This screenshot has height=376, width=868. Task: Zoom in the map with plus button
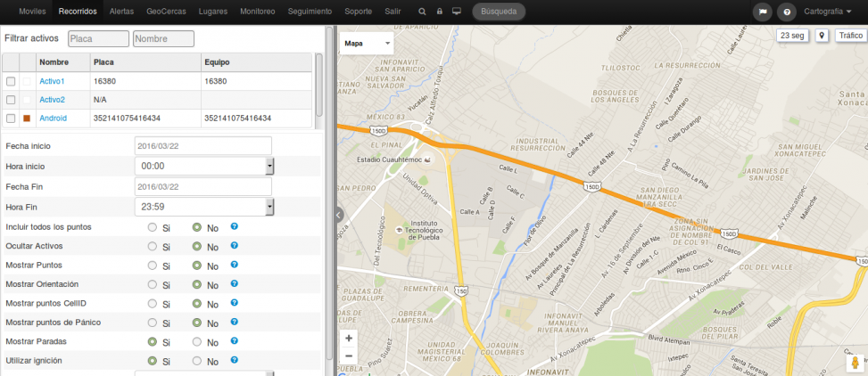349,338
